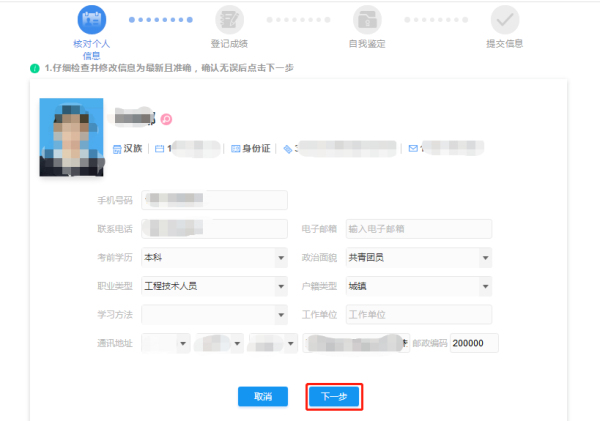Click the 自我鉴定 step icon
The image size is (600, 421).
tap(367, 20)
